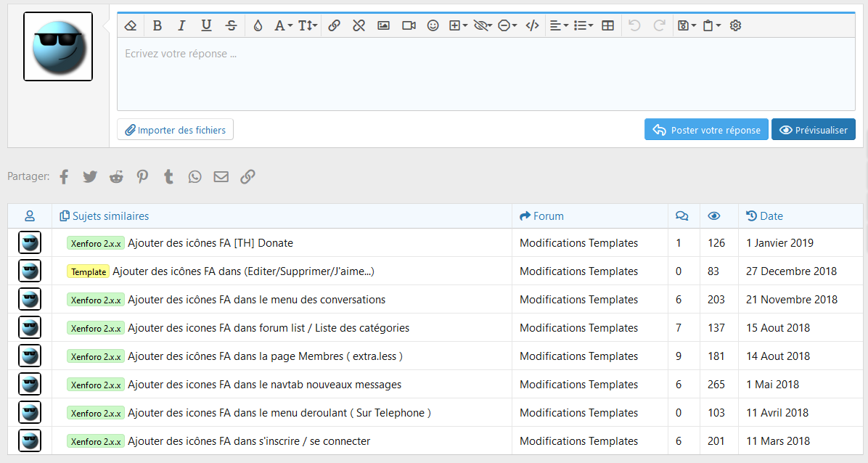Viewport: 868px width, 463px height.
Task: Click the code brackets icon
Action: 532,25
